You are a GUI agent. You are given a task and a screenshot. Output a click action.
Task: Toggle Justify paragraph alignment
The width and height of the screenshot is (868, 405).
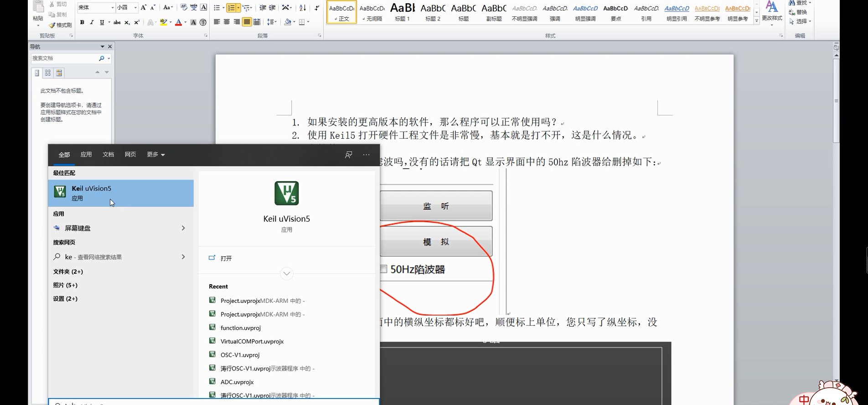click(247, 22)
